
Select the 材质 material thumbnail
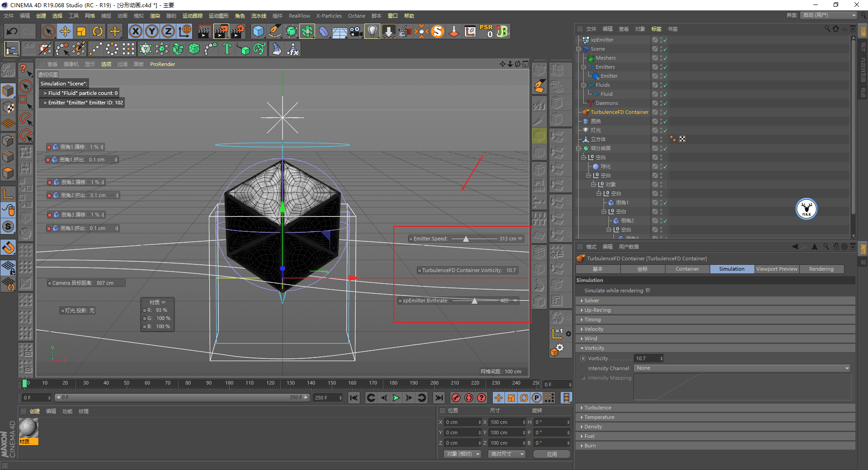pos(28,432)
